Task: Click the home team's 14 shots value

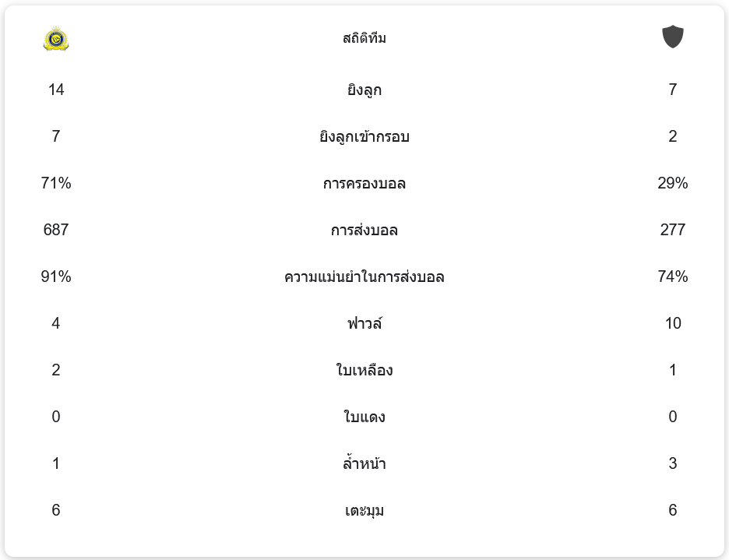Action: [56, 90]
